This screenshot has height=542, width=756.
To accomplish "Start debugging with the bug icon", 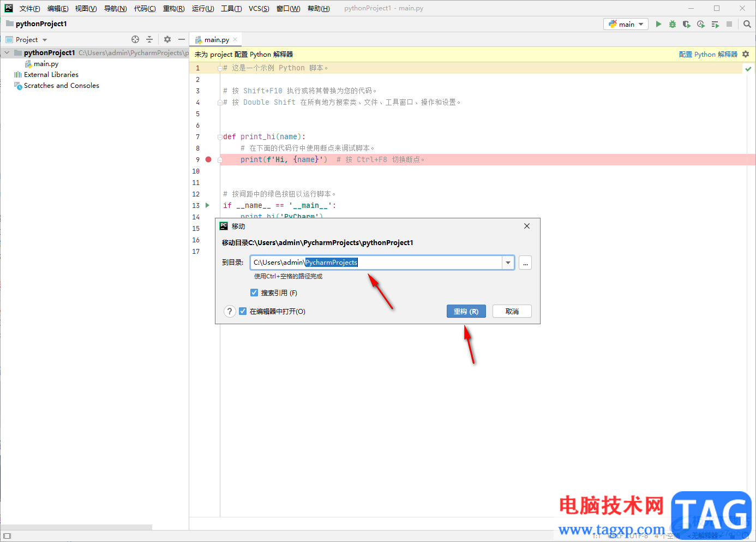I will [x=673, y=24].
